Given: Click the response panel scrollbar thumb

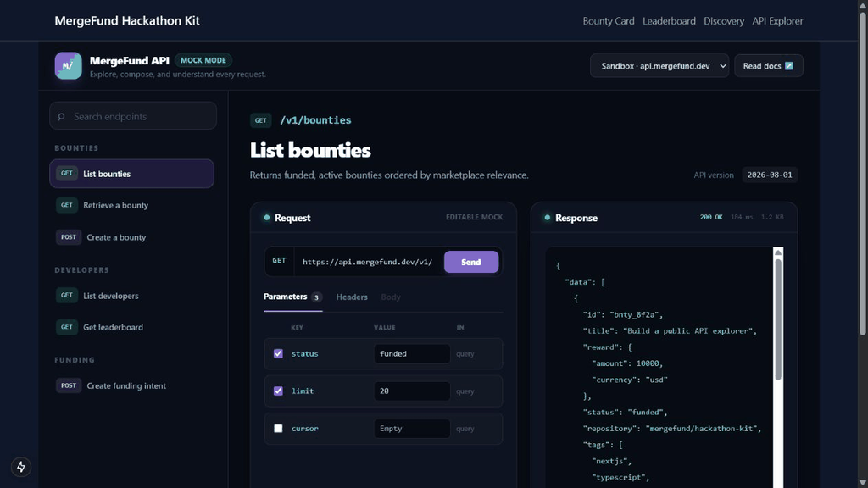Looking at the screenshot, I should (x=778, y=319).
